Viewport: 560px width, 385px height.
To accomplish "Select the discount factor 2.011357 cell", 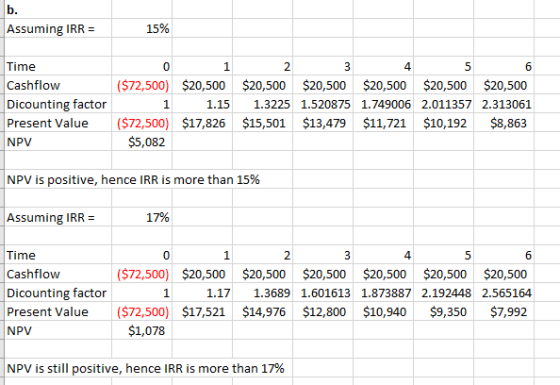I will tap(444, 104).
